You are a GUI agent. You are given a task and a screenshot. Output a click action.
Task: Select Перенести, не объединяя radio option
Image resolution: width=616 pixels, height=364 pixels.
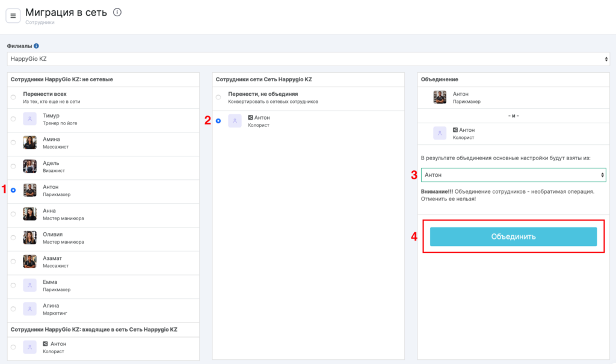point(218,97)
